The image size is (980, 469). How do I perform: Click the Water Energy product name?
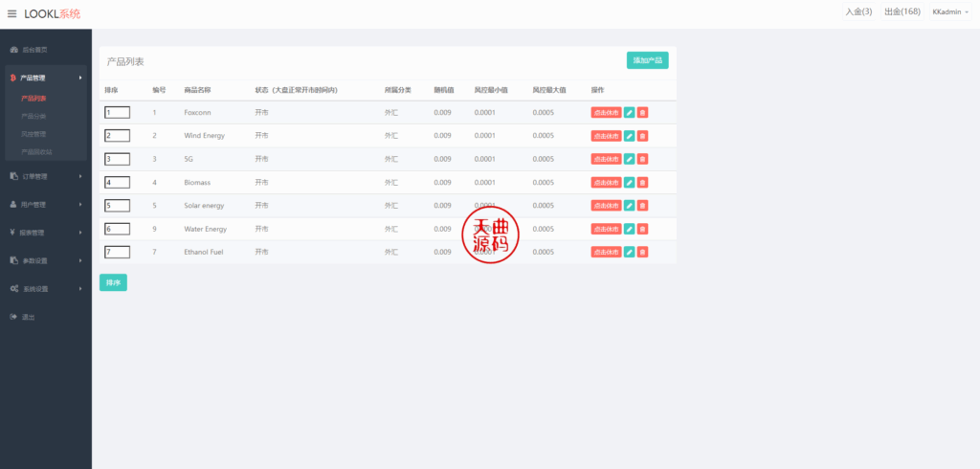coord(206,229)
